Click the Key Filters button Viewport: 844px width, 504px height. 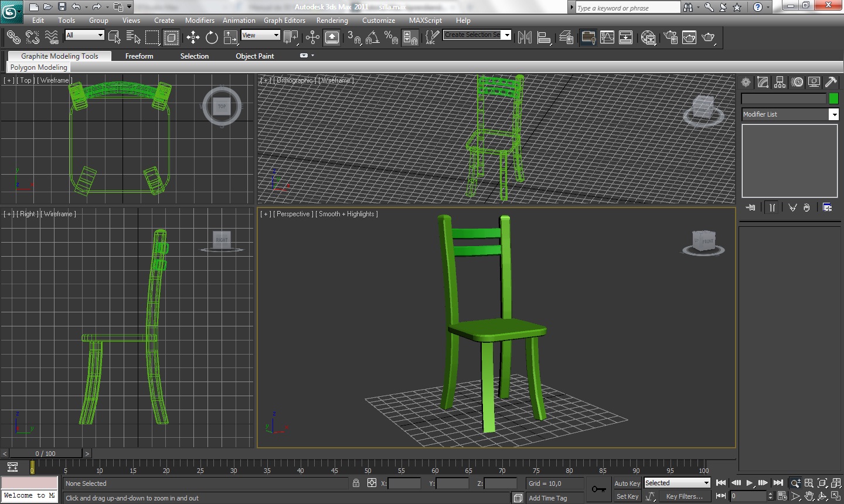pyautogui.click(x=684, y=496)
